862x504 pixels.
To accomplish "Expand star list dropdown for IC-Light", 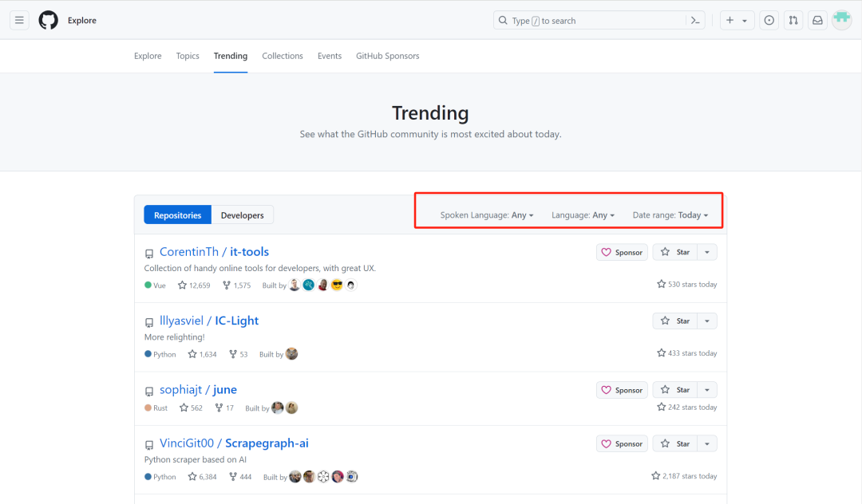I will [x=707, y=321].
